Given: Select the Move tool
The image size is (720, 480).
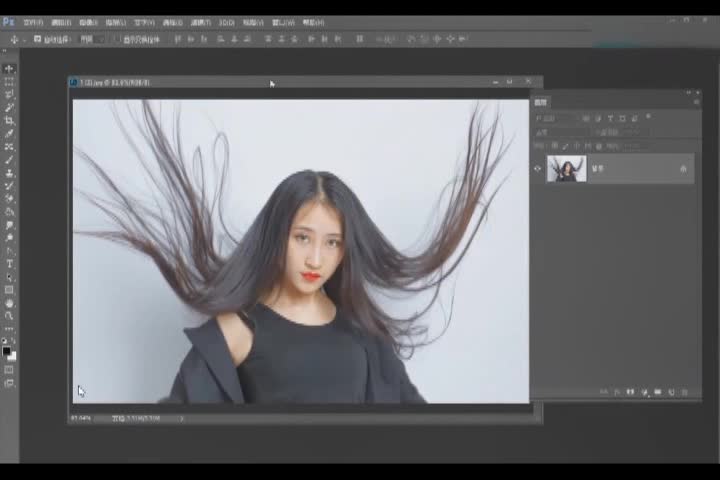Looking at the screenshot, I should [x=10, y=69].
